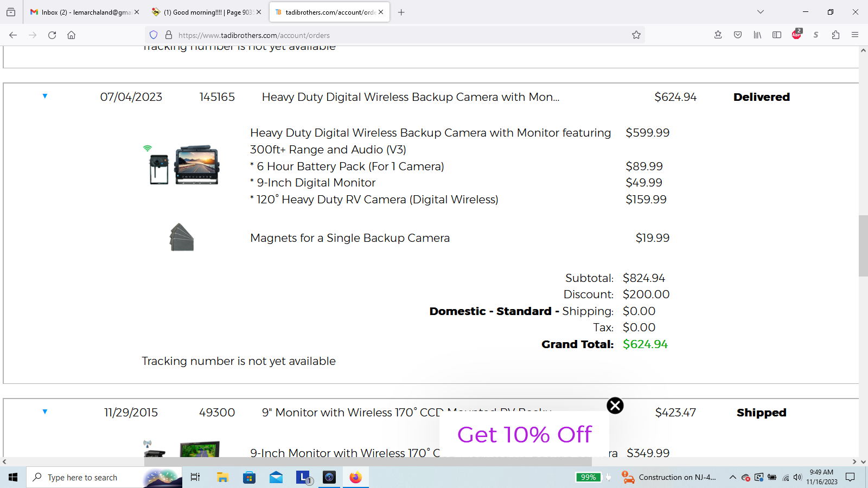
Task: Open the Adblock Plus extension icon
Action: coord(796,35)
